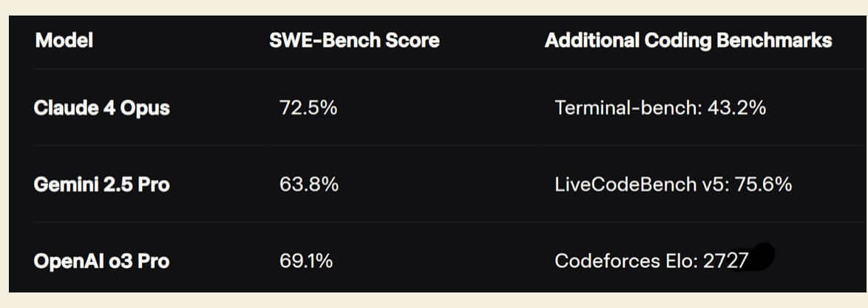Select the Claude 4 Opus model name
Image resolution: width=868 pixels, height=308 pixels.
point(101,108)
